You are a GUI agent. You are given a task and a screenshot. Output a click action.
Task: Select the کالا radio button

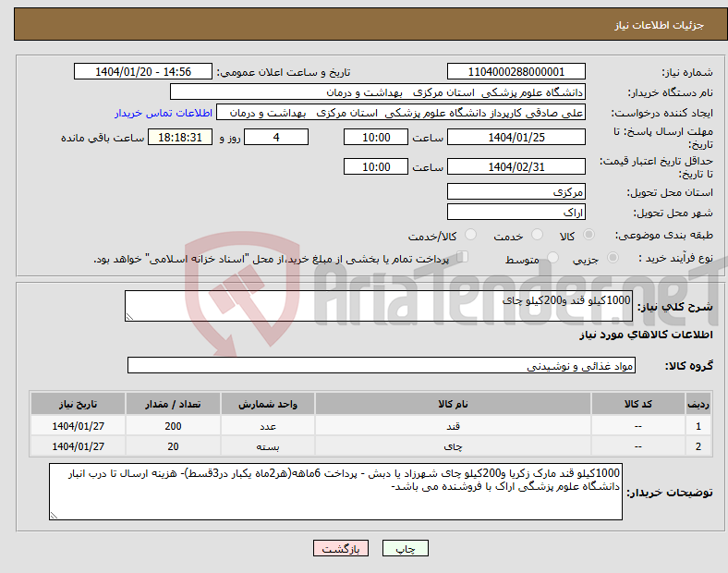588,235
